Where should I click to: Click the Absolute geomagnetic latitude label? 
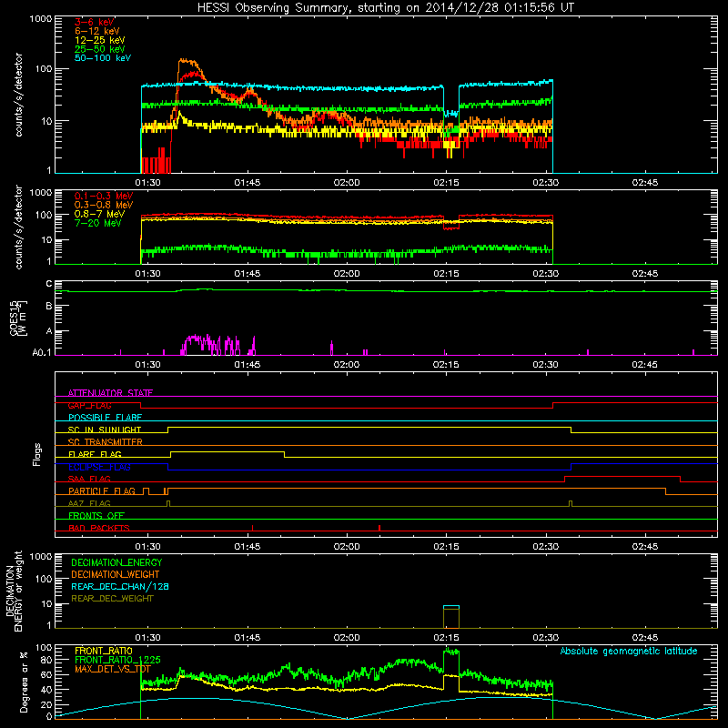point(629,651)
